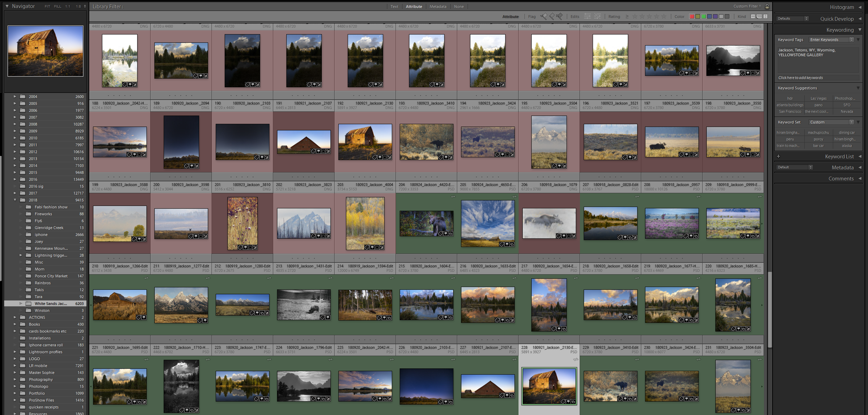Image resolution: width=868 pixels, height=415 pixels.
Task: Select the Text filter tab
Action: tap(394, 7)
